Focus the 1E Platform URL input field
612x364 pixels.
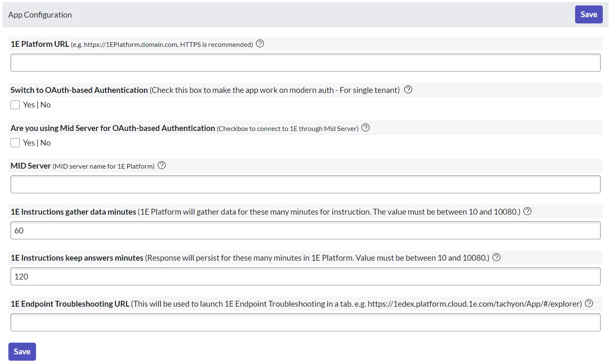coord(305,63)
